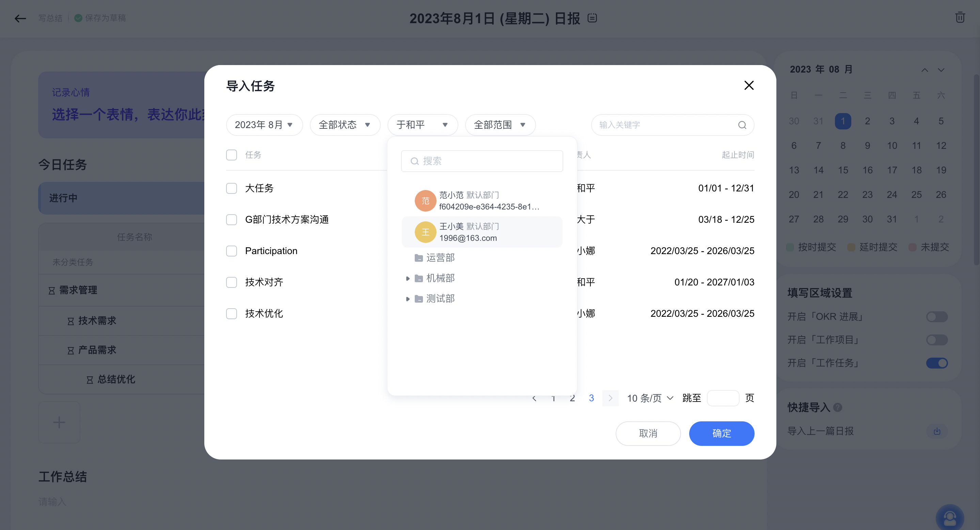The width and height of the screenshot is (980, 530).
Task: Select 王小美 in the person list
Action: tap(482, 232)
